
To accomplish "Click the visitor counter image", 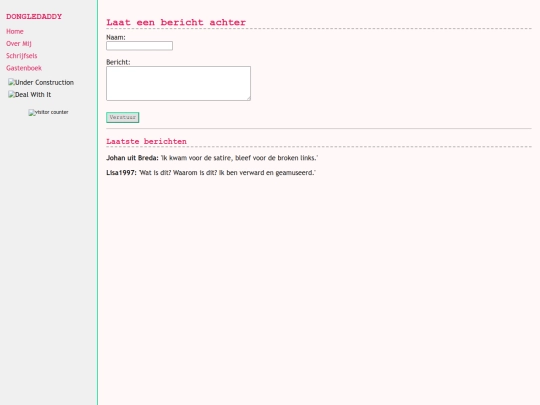I will (48, 112).
